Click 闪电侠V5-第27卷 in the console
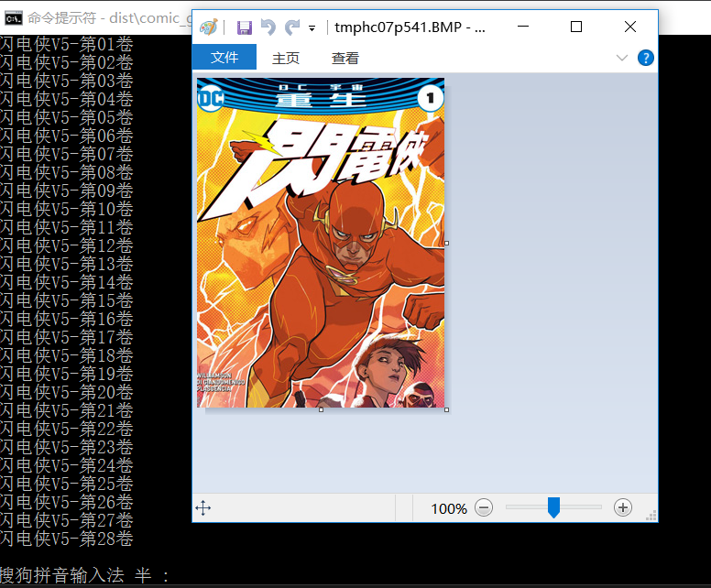 click(67, 520)
